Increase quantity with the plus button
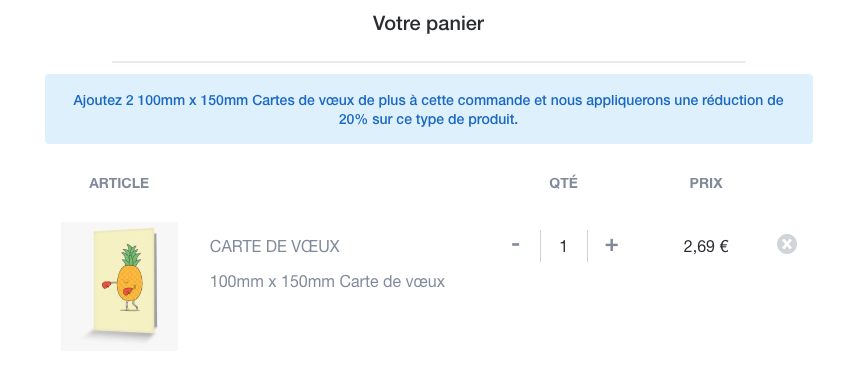Viewport: 848px width, 373px height. [x=611, y=245]
